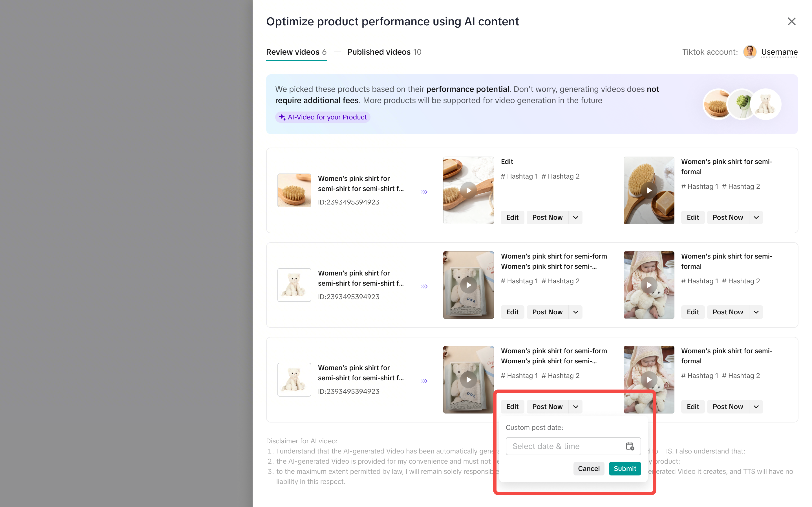Click the Tiktok account profile avatar
The height and width of the screenshot is (507, 812).
[750, 52]
